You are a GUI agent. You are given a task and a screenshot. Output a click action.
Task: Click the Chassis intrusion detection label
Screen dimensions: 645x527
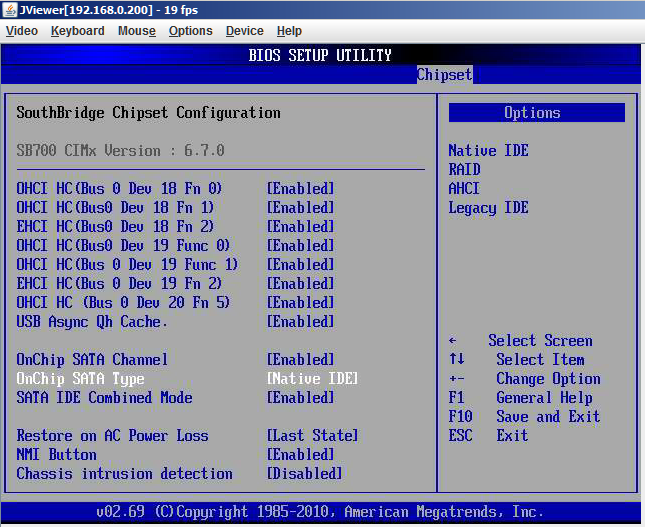[x=125, y=474]
